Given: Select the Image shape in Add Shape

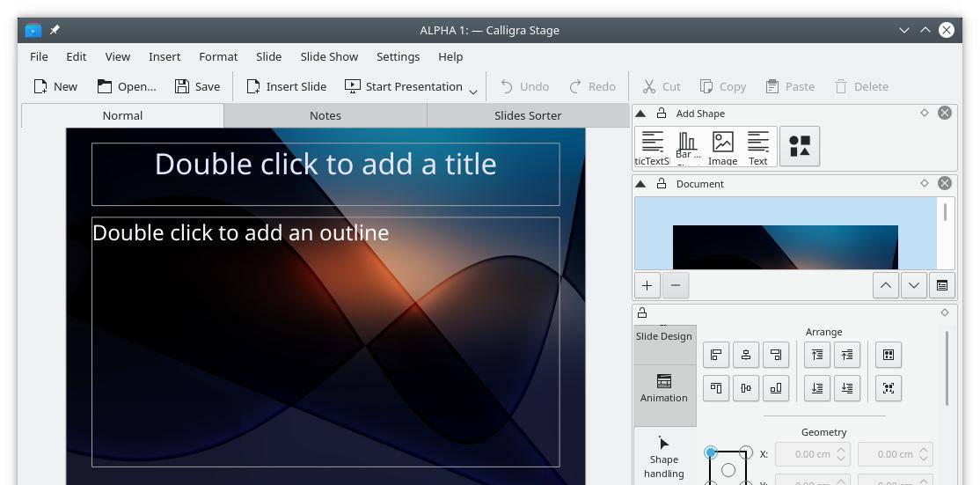Looking at the screenshot, I should (722, 145).
